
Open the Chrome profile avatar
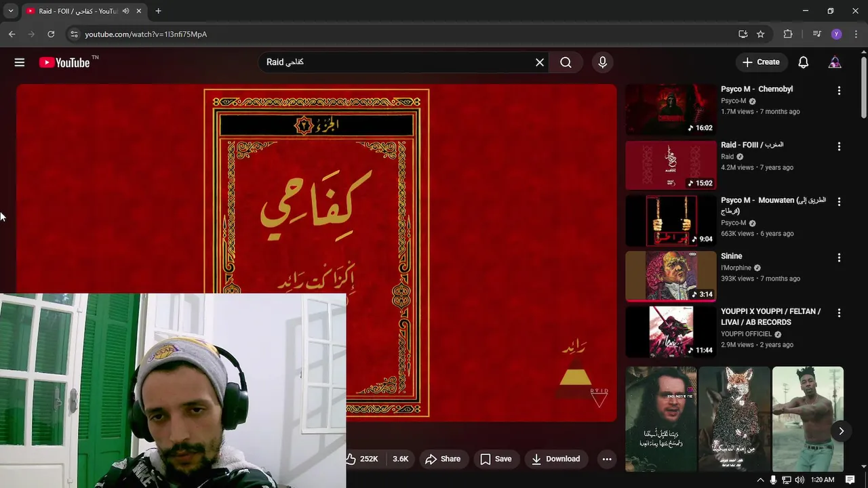click(836, 34)
